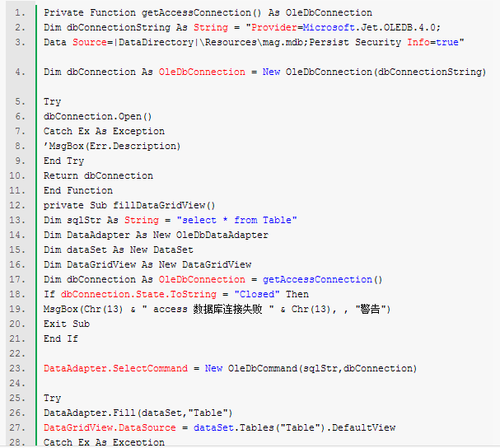Screen dimensions: 500x448
Task: Click the getAccessConnection function declaration line
Action: [208, 12]
